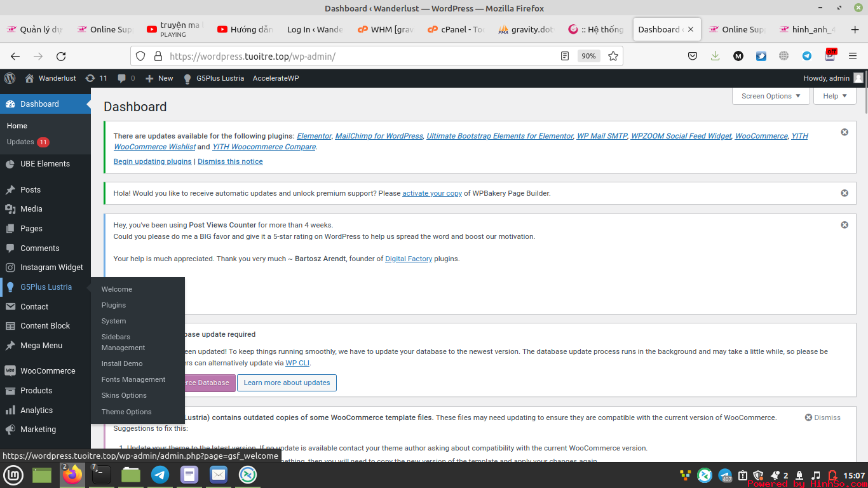Open Mega Menu in sidebar
The image size is (868, 488).
pos(45,346)
